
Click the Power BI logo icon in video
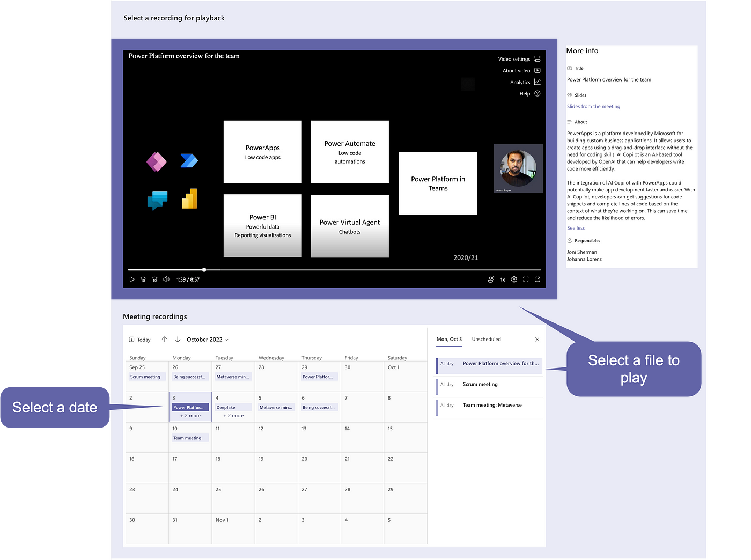(189, 198)
